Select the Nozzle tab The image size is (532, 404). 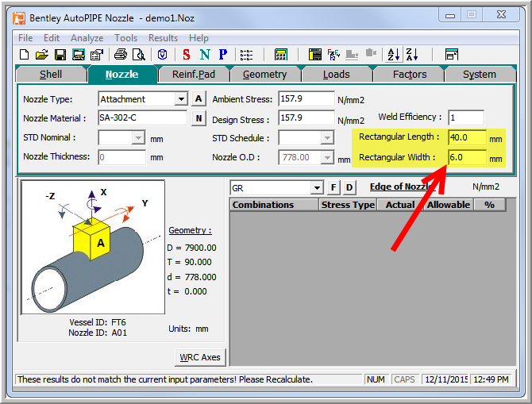(x=121, y=75)
